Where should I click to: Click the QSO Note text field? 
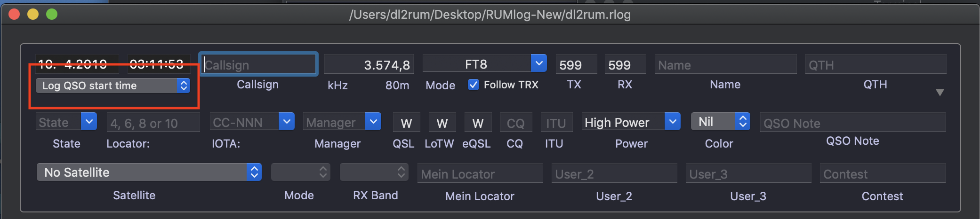coord(852,123)
